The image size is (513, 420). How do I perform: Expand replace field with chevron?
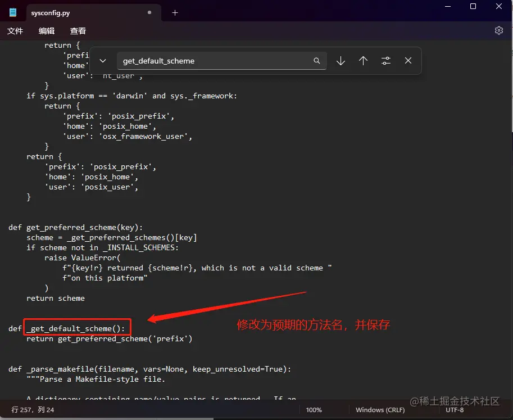[103, 61]
